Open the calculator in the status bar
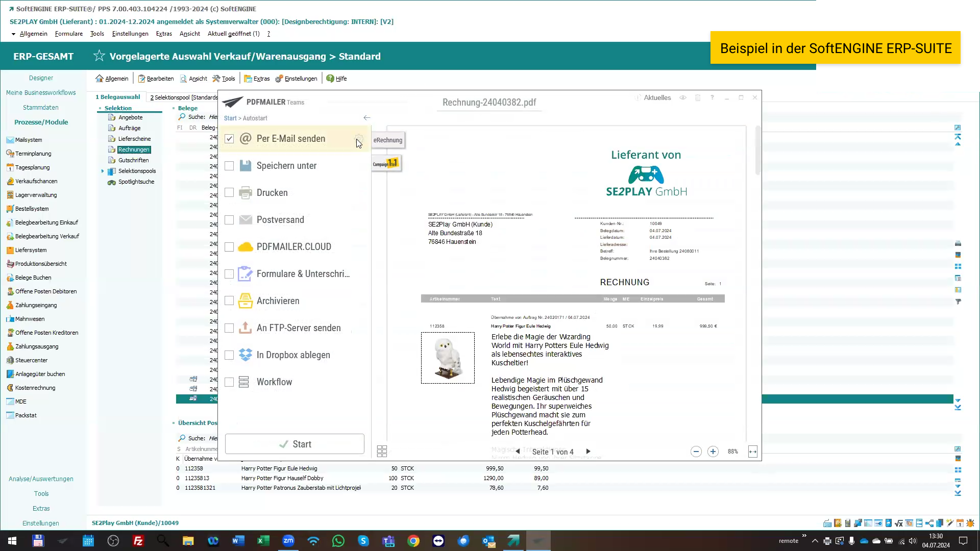This screenshot has width=980, height=551. (x=848, y=523)
